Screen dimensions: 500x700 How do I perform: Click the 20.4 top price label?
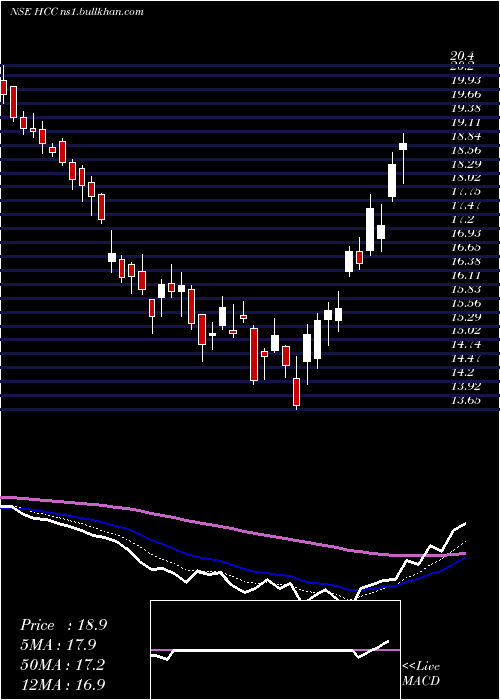pyautogui.click(x=462, y=56)
